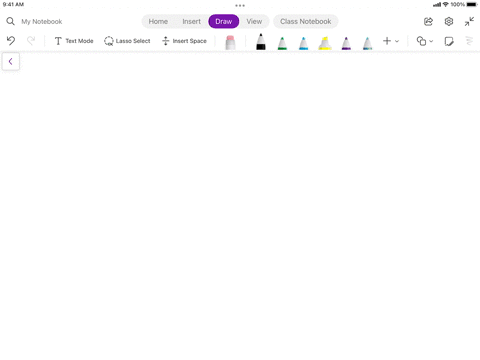Tap the sticky note with pen icon

(449, 41)
